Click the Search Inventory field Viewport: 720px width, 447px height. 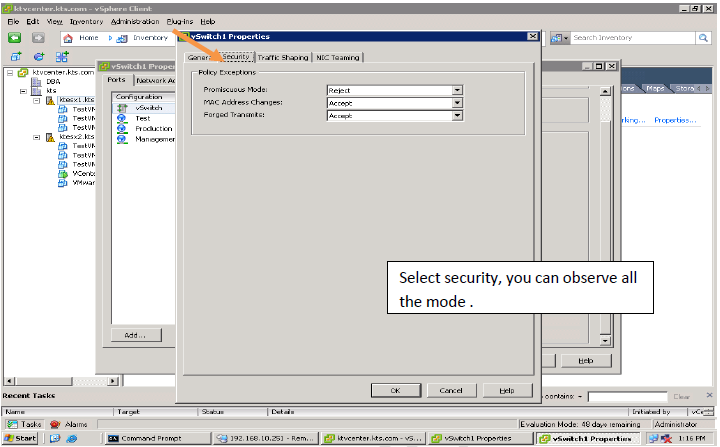coord(633,38)
